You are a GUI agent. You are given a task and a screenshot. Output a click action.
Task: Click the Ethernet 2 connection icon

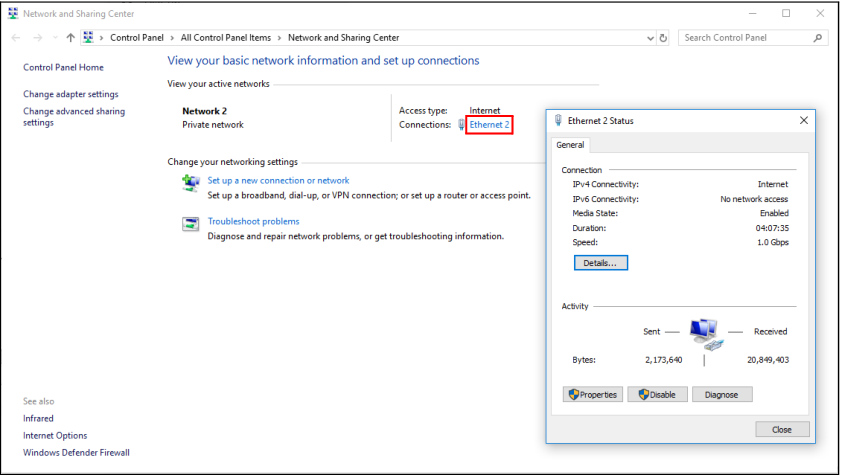[461, 125]
